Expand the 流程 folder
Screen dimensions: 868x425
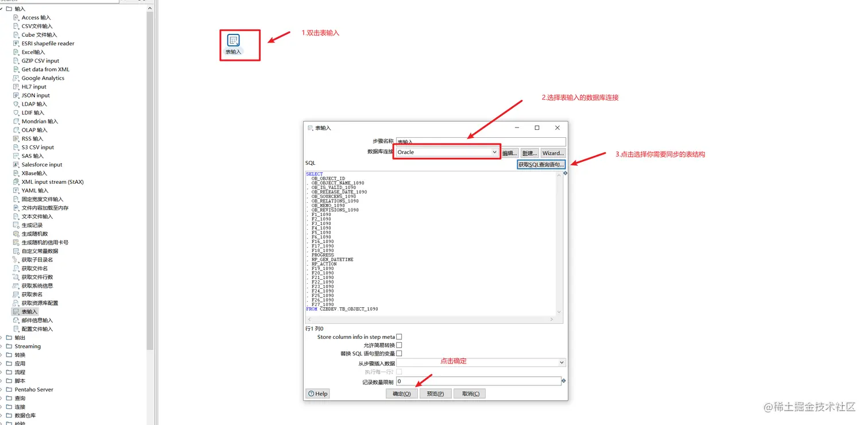click(2, 372)
